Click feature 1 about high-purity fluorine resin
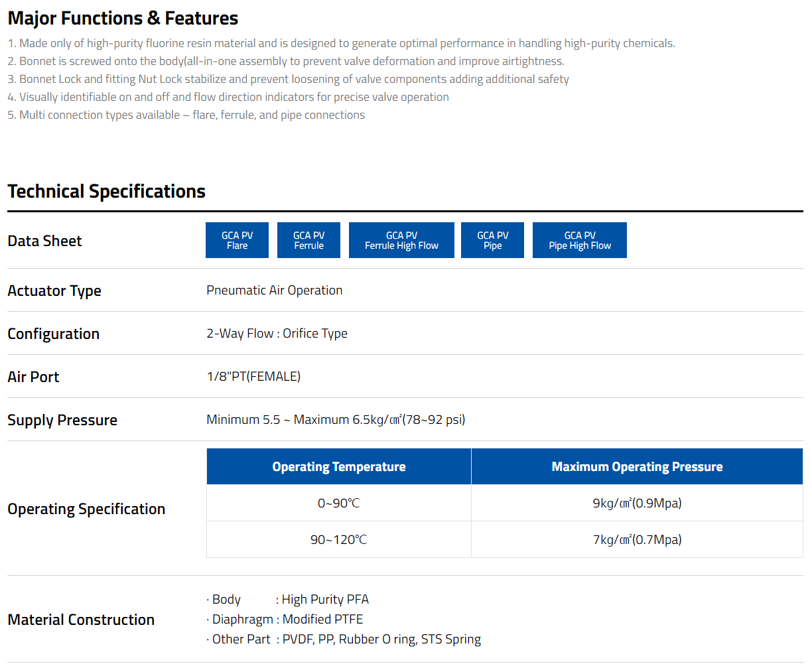 tap(341, 43)
